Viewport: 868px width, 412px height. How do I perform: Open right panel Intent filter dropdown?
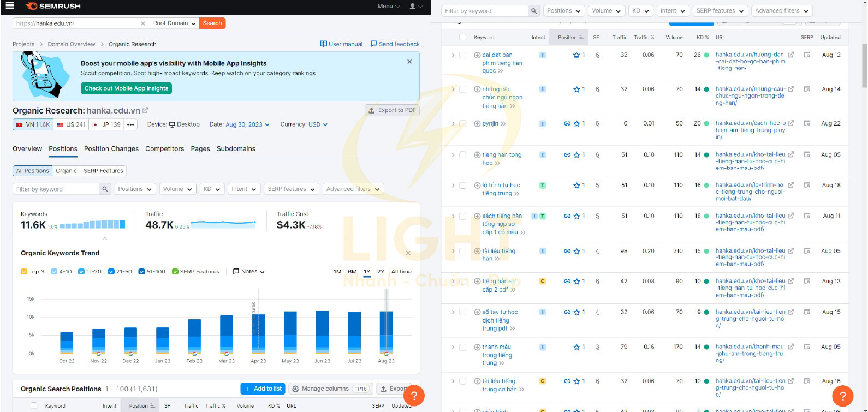[672, 11]
